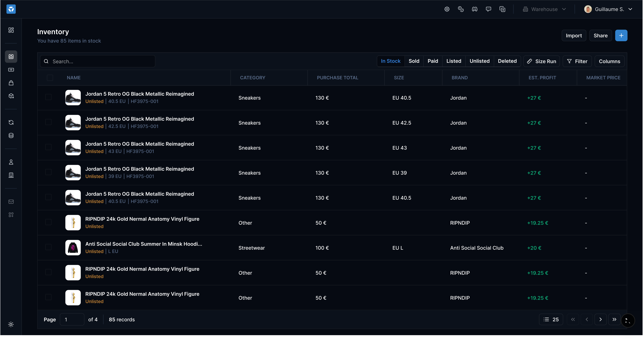
Task: Select the shipments cube icon in sidebar
Action: pos(11,96)
